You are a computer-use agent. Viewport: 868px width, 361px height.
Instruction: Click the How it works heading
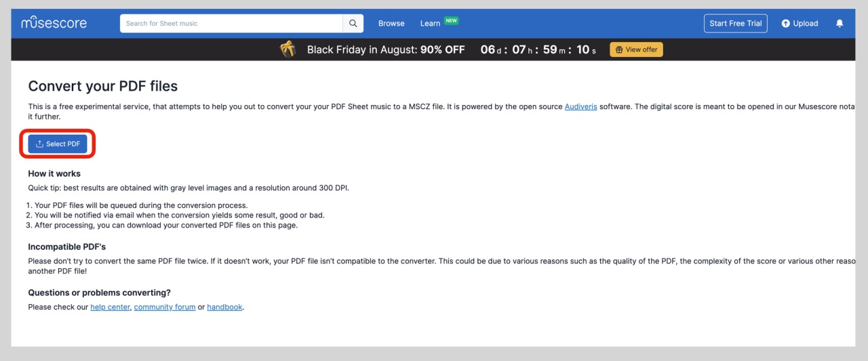54,173
